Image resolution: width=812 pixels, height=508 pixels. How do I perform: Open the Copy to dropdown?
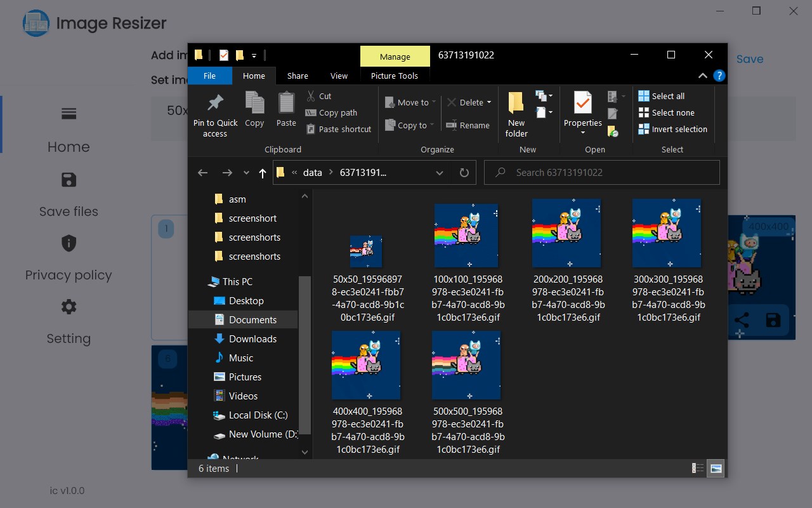(x=409, y=125)
